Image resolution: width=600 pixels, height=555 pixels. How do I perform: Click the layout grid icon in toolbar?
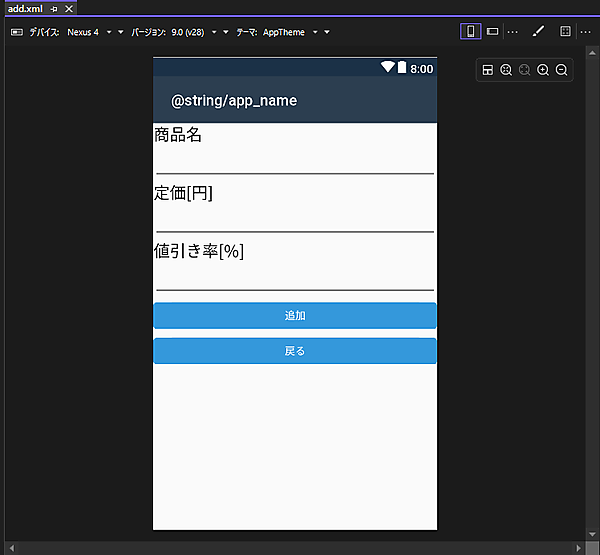pos(565,31)
